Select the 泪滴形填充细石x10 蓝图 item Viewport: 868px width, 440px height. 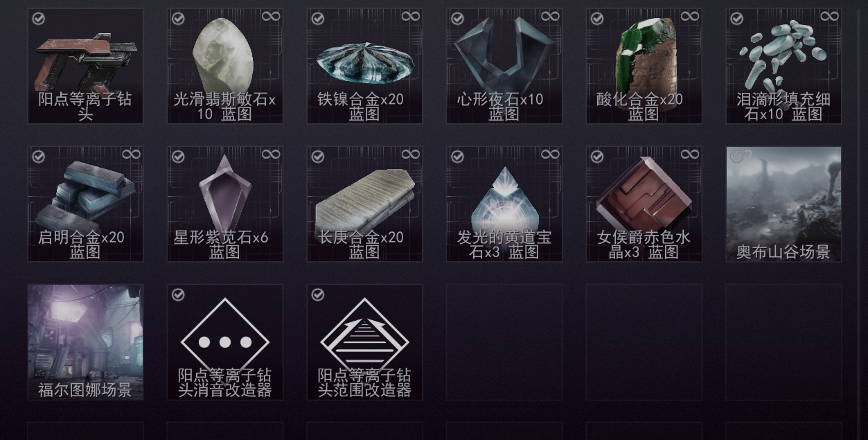[783, 66]
